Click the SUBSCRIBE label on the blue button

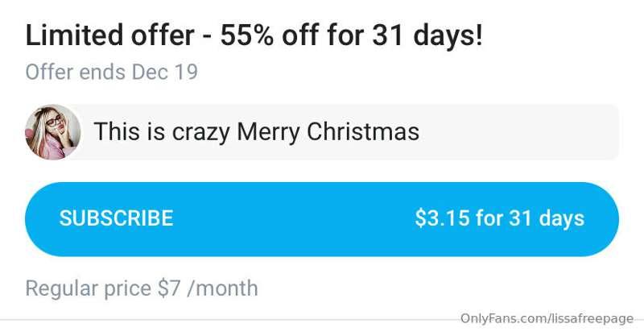(116, 218)
